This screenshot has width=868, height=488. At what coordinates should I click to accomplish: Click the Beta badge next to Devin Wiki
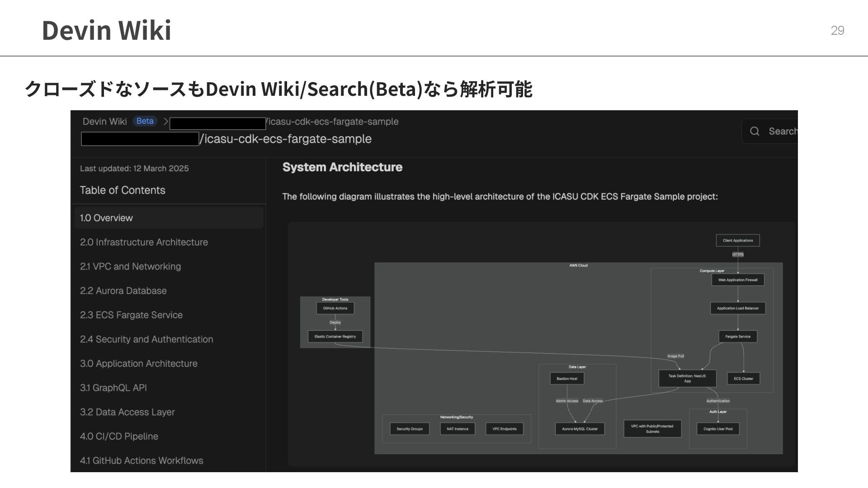pos(145,121)
